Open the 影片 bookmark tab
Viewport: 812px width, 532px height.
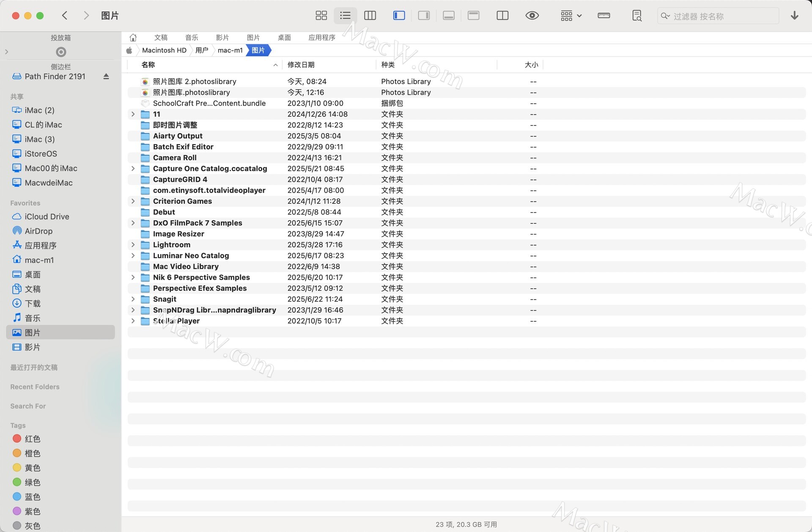click(222, 38)
